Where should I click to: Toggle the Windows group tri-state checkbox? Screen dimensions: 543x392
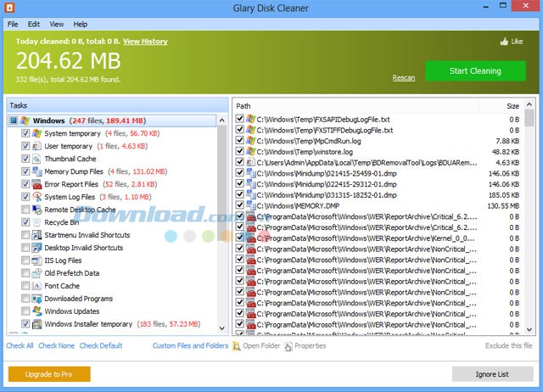click(14, 120)
